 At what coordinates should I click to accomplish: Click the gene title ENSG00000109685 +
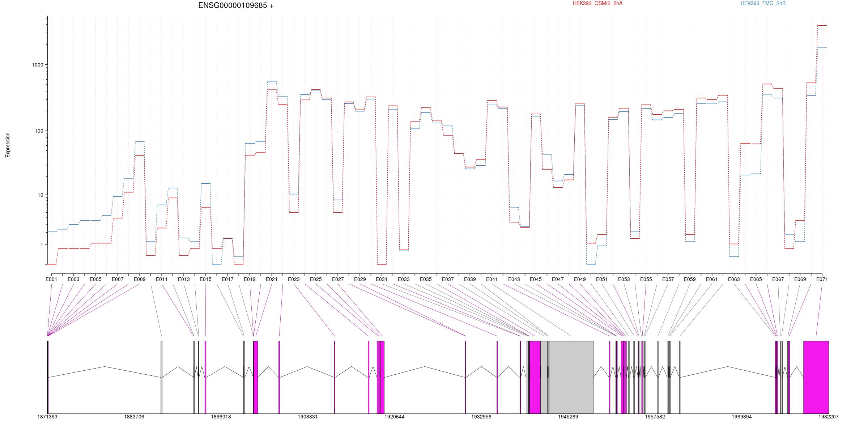point(236,5)
